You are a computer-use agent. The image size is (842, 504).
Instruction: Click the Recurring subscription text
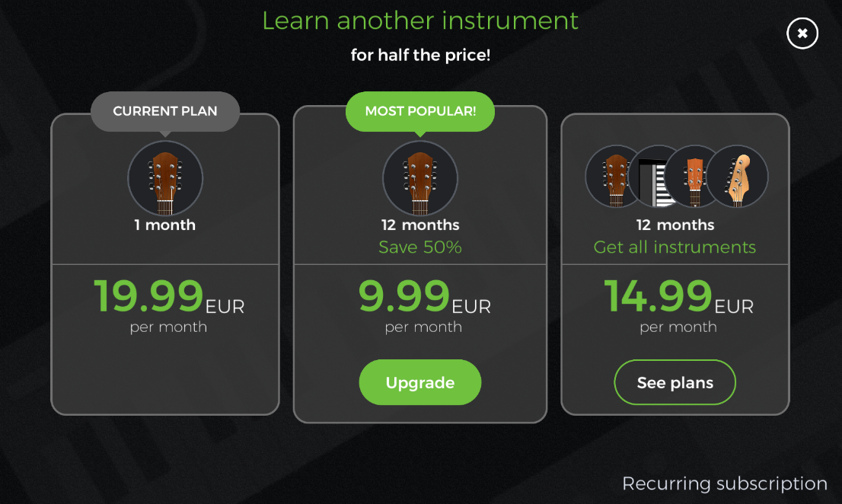(724, 483)
